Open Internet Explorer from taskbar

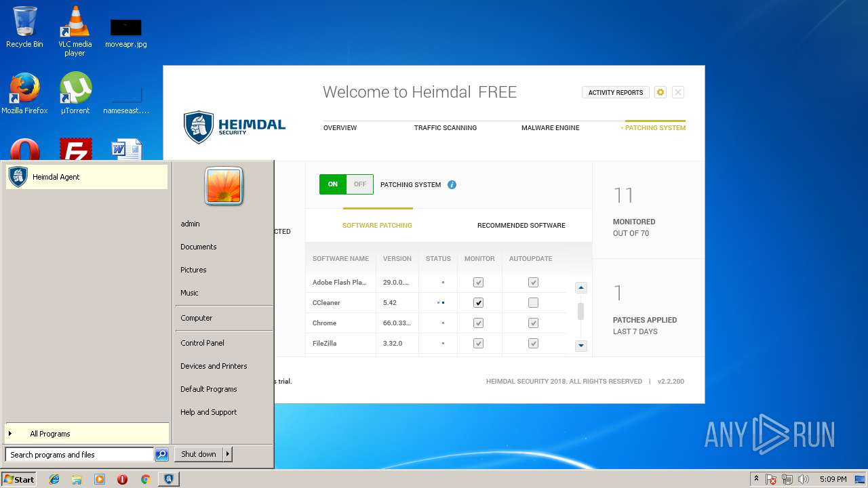click(x=54, y=479)
